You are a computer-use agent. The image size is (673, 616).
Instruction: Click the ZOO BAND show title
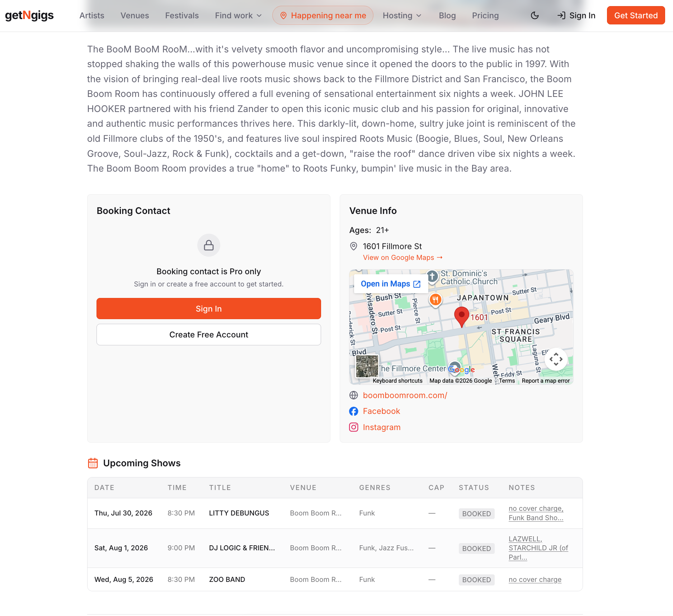coord(227,580)
